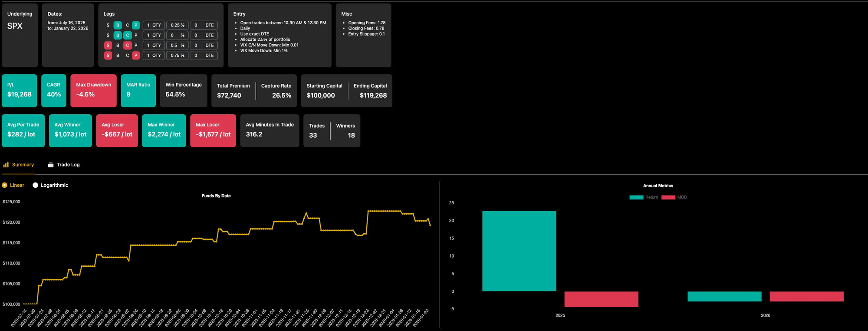Screen dimensions: 868x331
Task: Toggle Sell (S) on the 0.5% leg
Action: pyautogui.click(x=108, y=46)
